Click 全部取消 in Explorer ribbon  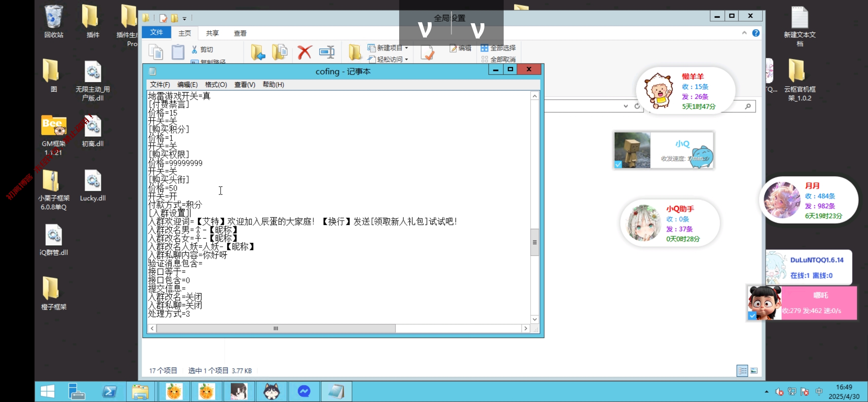[x=498, y=59]
